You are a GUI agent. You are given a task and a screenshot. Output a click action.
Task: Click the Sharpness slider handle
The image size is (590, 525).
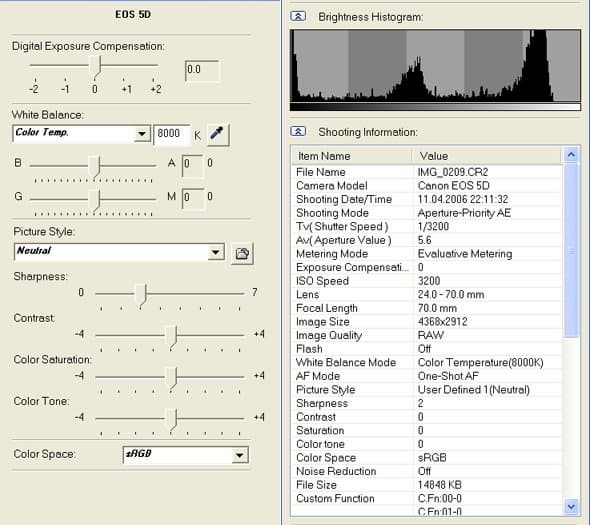coord(141,294)
